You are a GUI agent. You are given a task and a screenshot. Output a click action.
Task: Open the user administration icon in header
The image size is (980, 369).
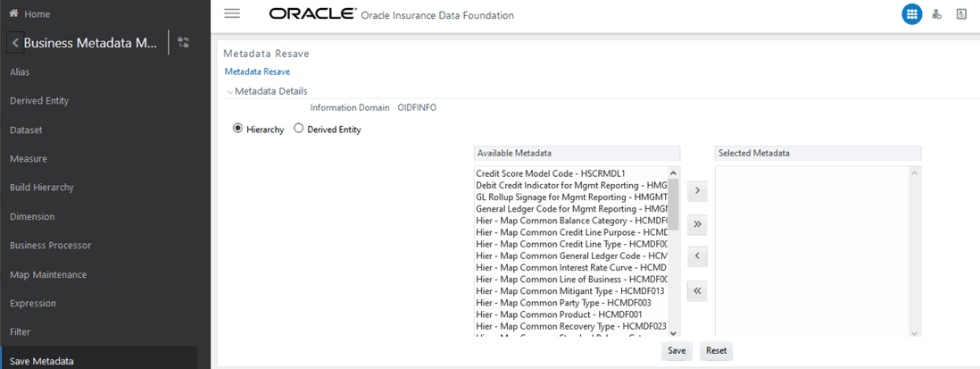pyautogui.click(x=936, y=14)
